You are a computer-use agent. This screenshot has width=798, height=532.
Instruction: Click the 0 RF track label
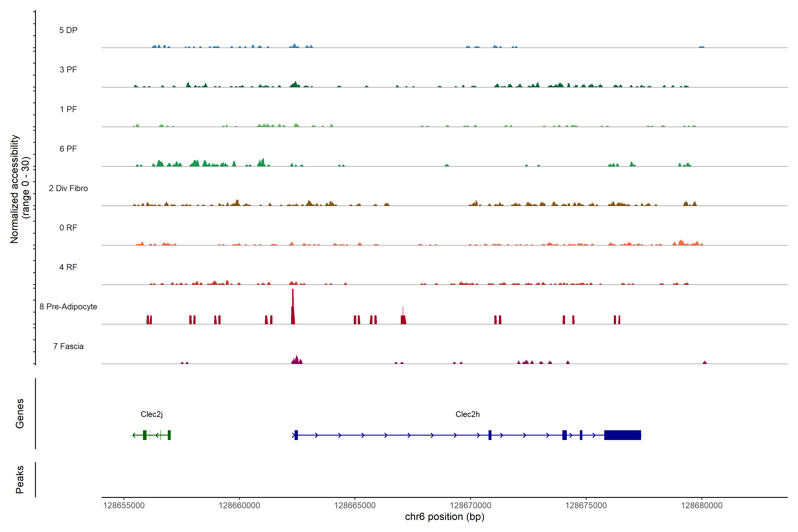(x=68, y=228)
